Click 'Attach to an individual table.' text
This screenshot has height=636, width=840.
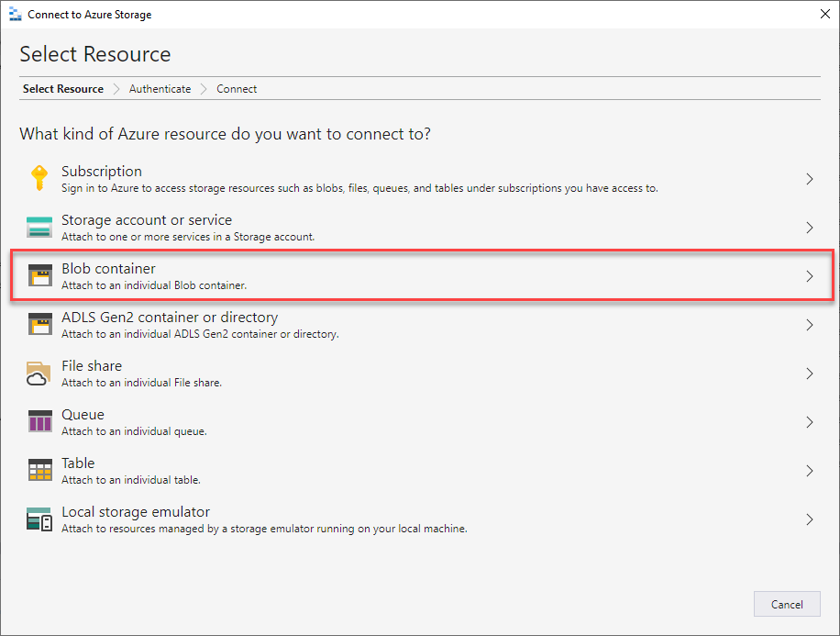pyautogui.click(x=131, y=480)
